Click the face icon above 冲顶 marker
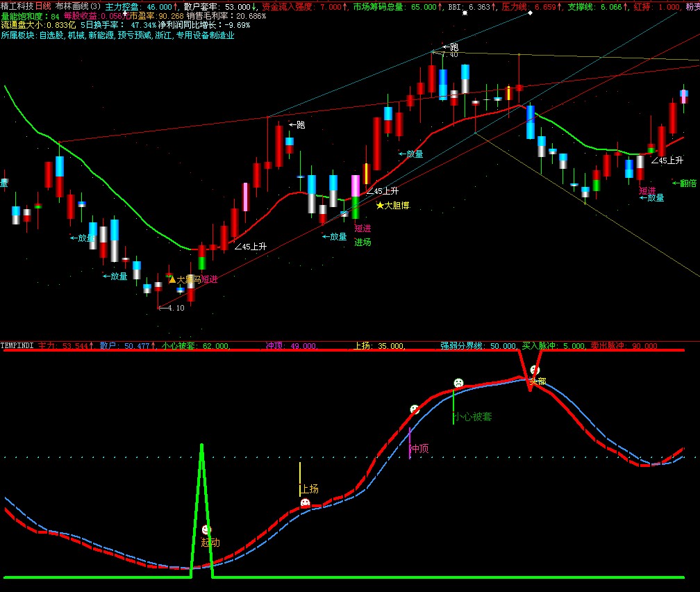 tap(415, 409)
